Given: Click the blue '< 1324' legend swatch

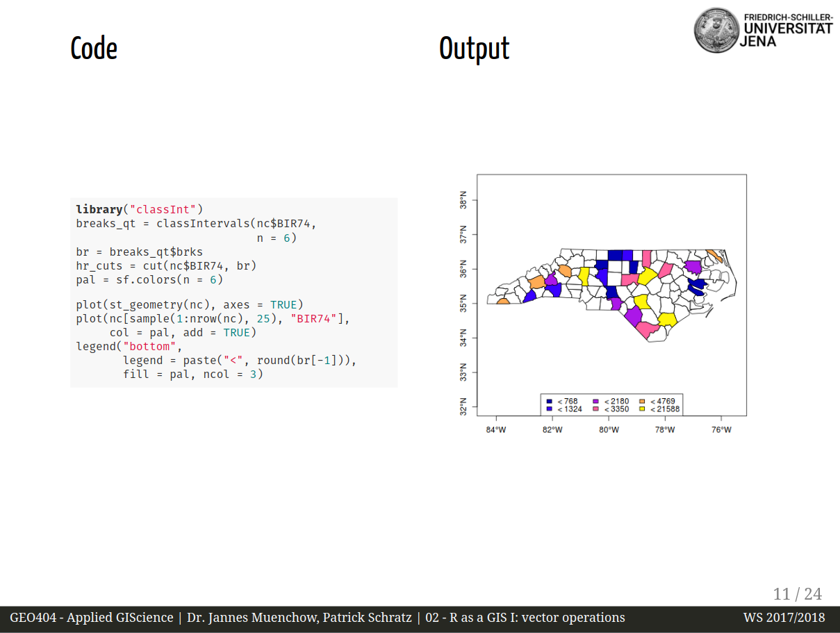Looking at the screenshot, I should tap(549, 409).
